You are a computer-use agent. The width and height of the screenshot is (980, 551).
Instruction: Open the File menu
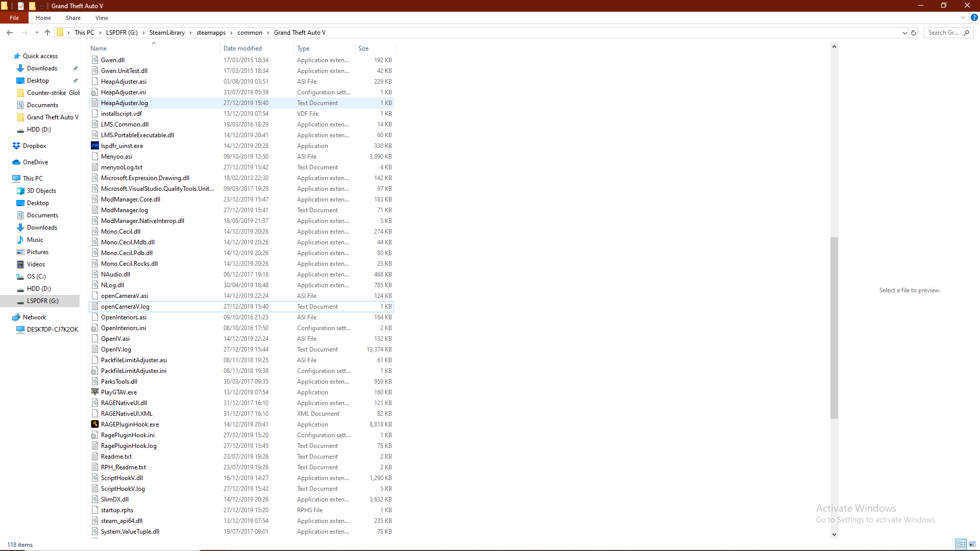[14, 18]
